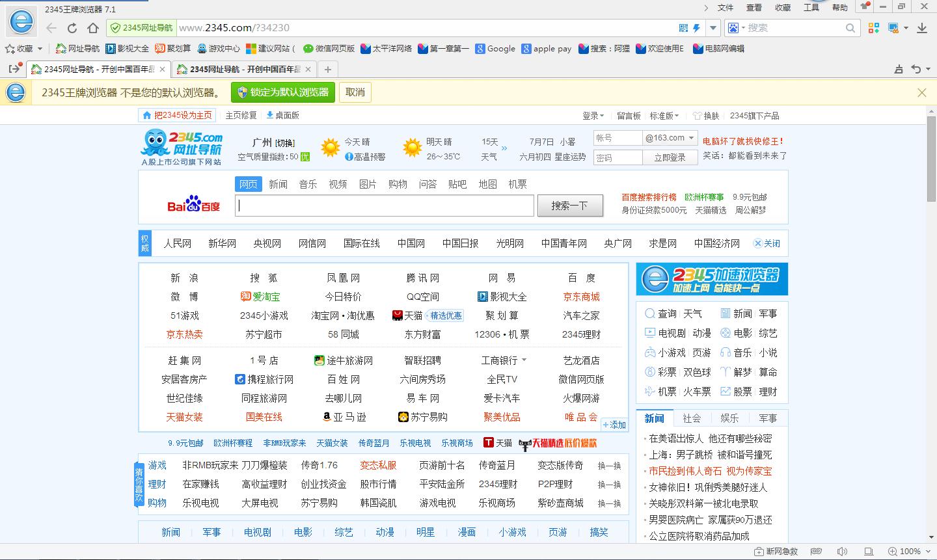Image resolution: width=937 pixels, height=560 pixels.
Task: Click the window split icon in status bar
Action: pyautogui.click(x=869, y=552)
